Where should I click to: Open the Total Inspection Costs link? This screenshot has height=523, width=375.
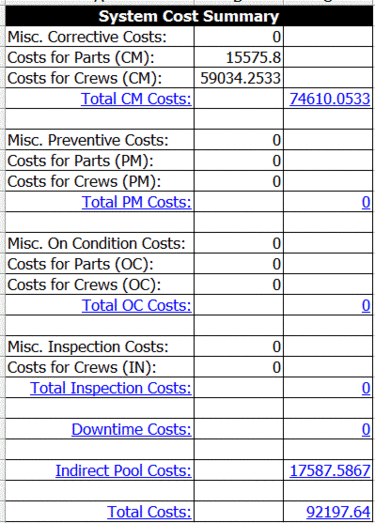(111, 388)
